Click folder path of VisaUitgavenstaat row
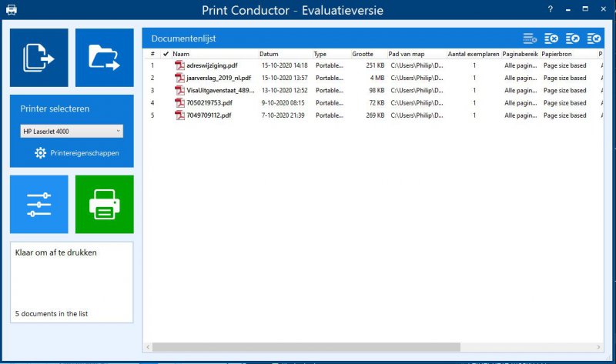The width and height of the screenshot is (616, 364). pyautogui.click(x=417, y=90)
